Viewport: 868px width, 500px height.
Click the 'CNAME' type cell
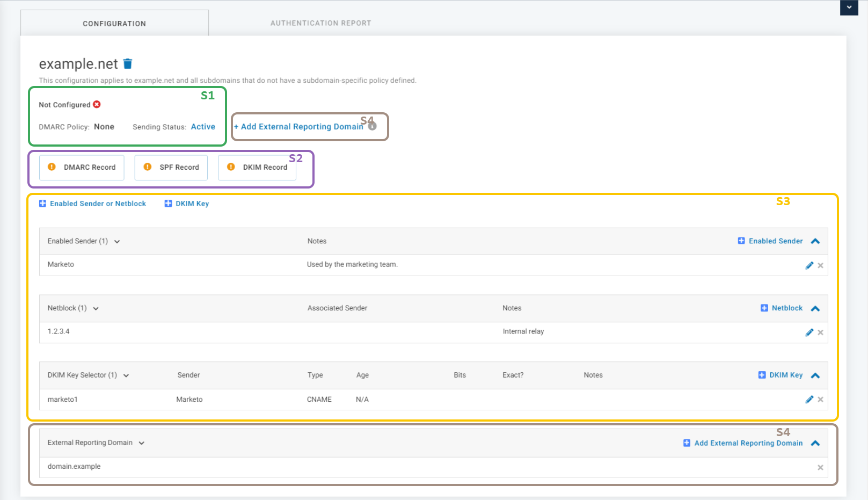[319, 400]
